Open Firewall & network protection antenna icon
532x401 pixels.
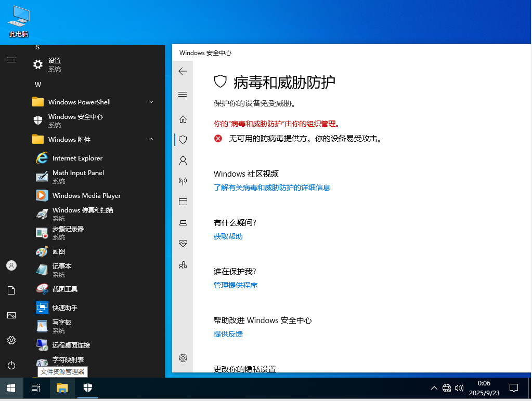[x=183, y=181]
